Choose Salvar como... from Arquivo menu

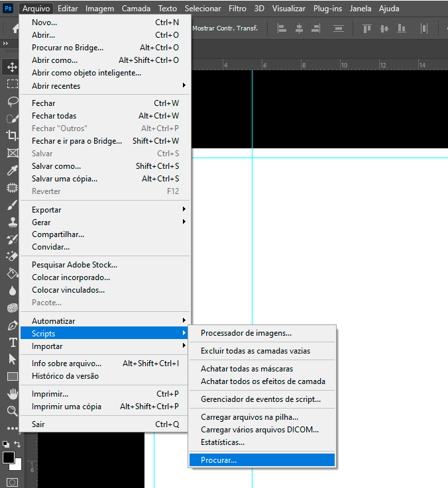pos(105,166)
